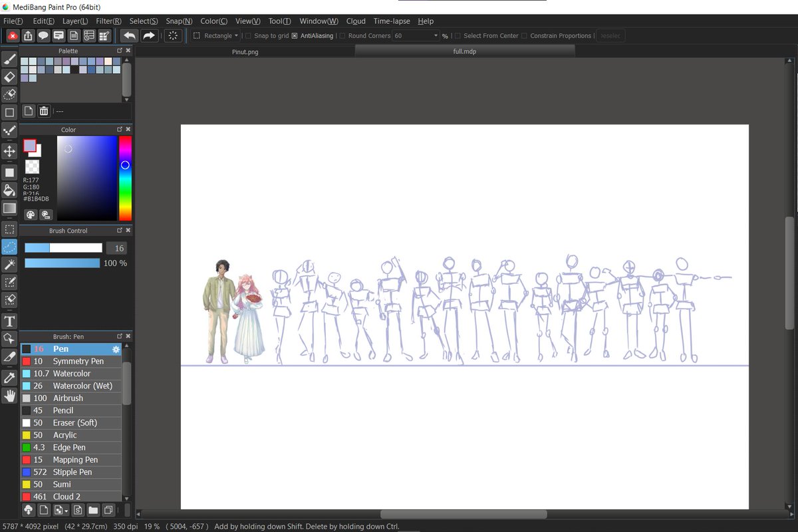
Task: Click the Deselect button in toolbar
Action: pyautogui.click(x=610, y=36)
